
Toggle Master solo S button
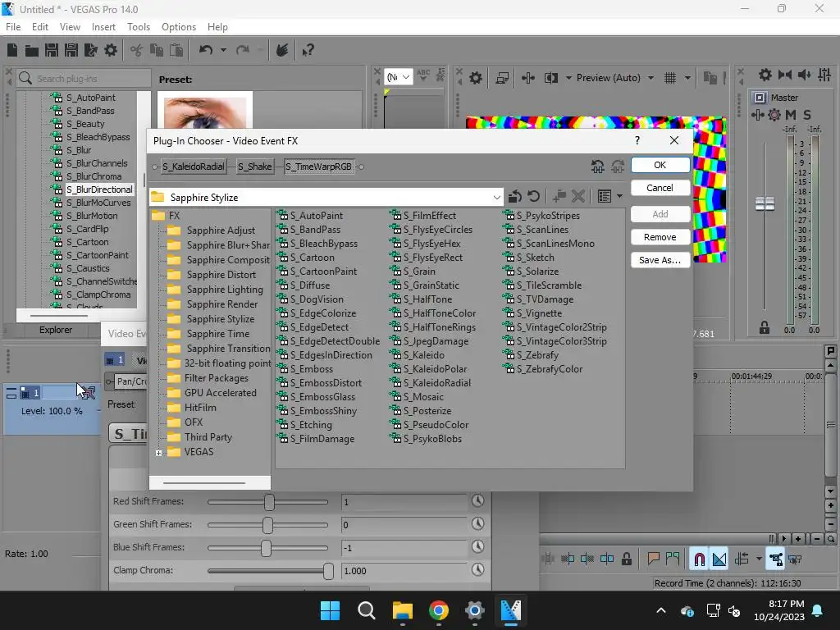(x=807, y=115)
